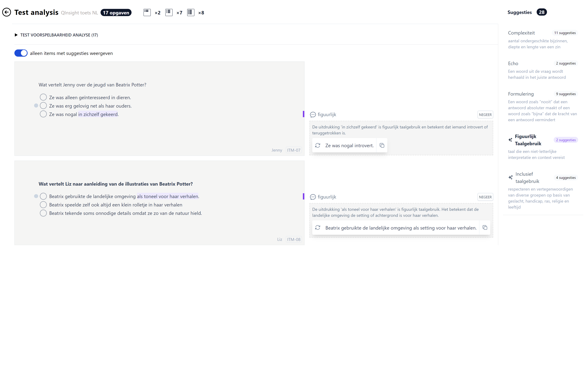Expand TEST VOORSPELBAARHEID ANALYSE section
This screenshot has height=373, width=588.
(x=16, y=35)
